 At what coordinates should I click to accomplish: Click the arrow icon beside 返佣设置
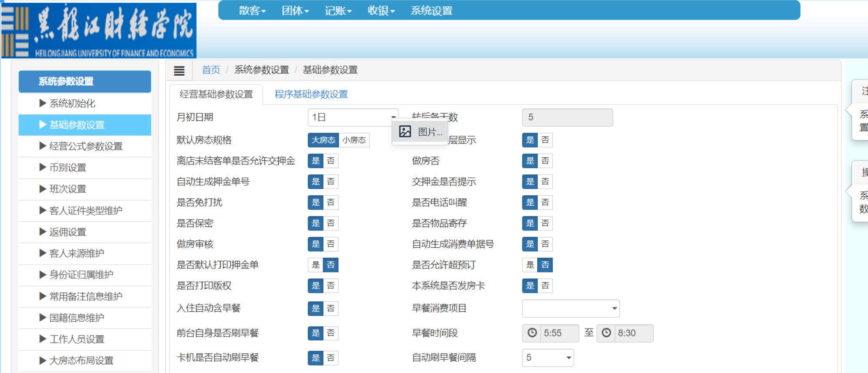(x=43, y=232)
